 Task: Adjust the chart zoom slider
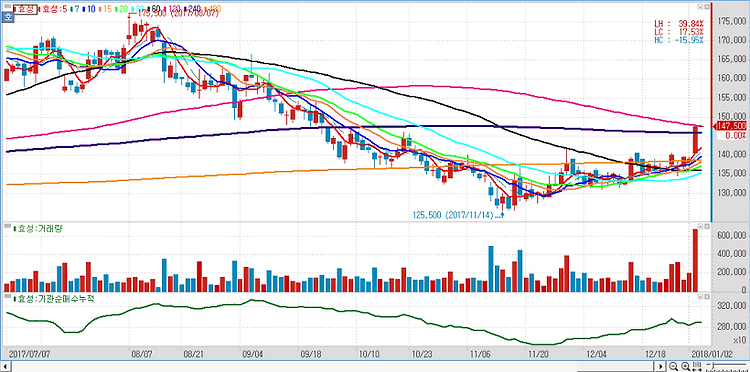713,366
